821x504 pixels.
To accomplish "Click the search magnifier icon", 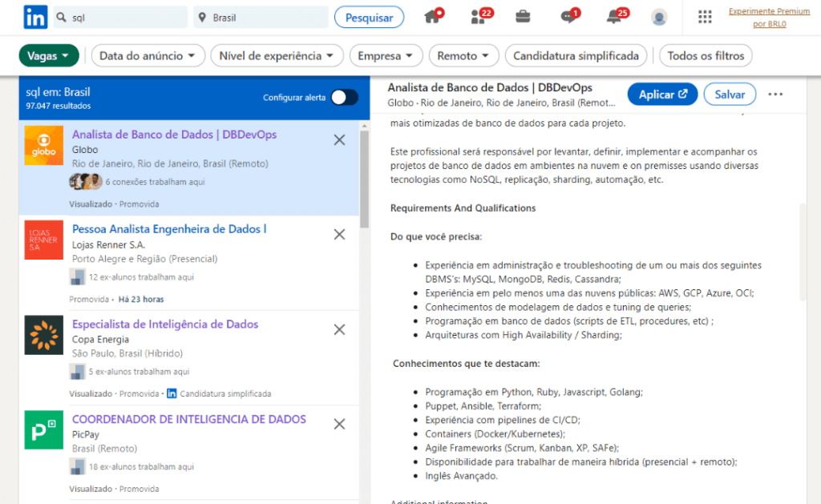I will click(x=61, y=18).
